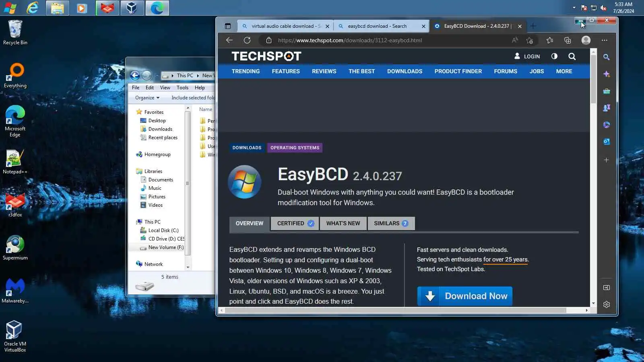Click the Edge back navigation arrow
The width and height of the screenshot is (644, 362).
click(229, 40)
